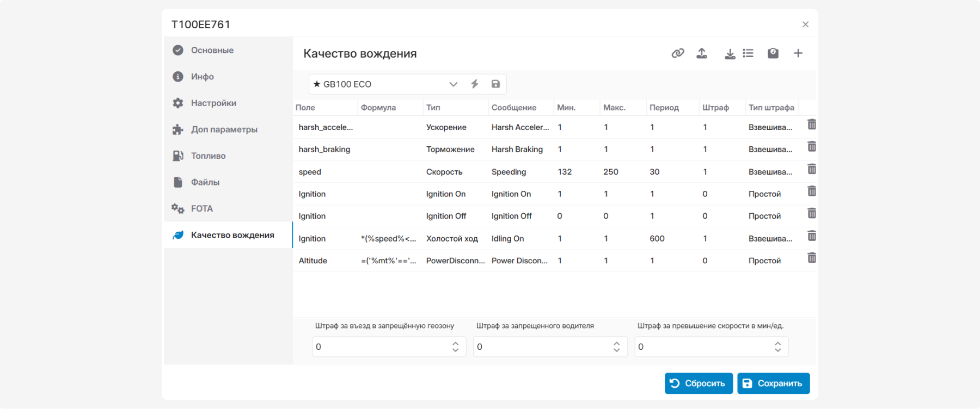Switch to FOTA section
980x409 pixels.
(228, 208)
